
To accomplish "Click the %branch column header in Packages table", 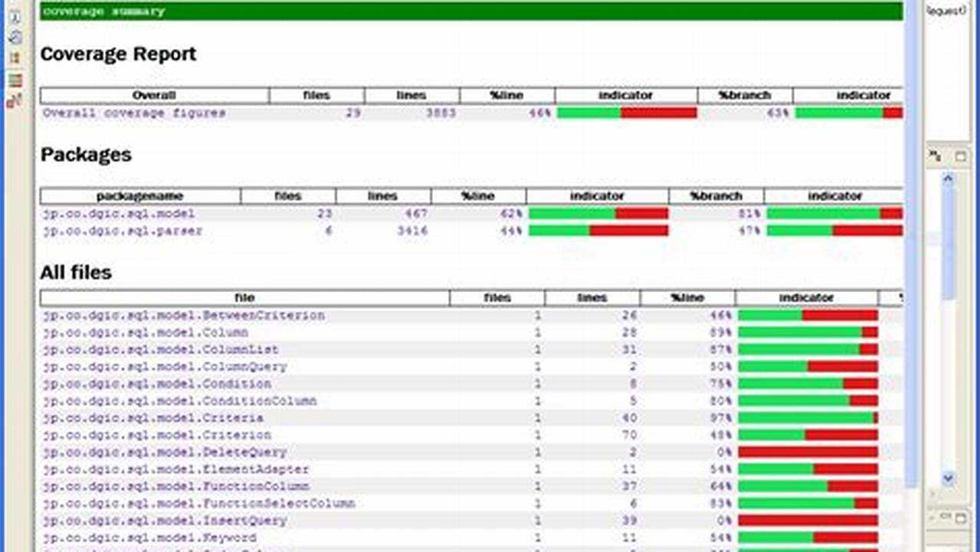I will (x=715, y=195).
